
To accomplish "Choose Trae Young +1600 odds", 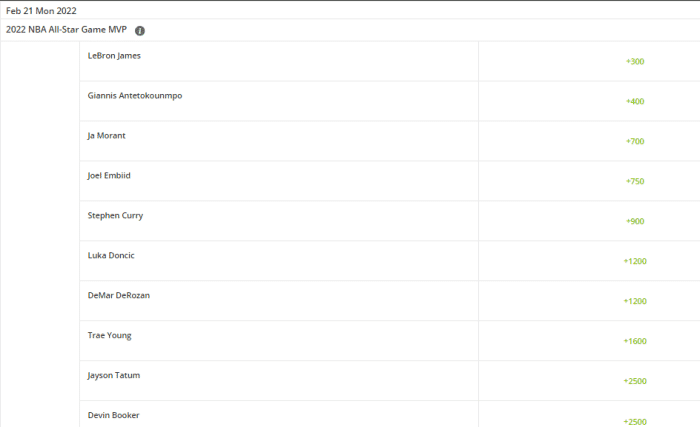I will 635,341.
